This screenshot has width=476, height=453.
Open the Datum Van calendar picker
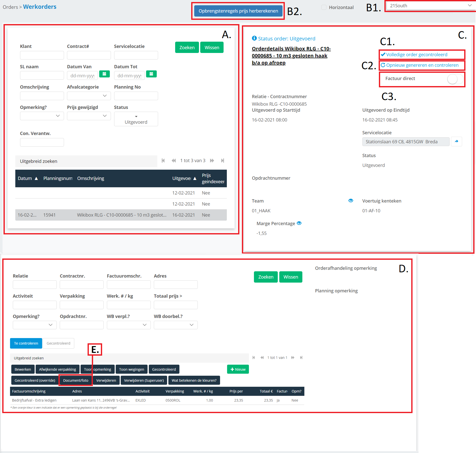click(x=104, y=74)
